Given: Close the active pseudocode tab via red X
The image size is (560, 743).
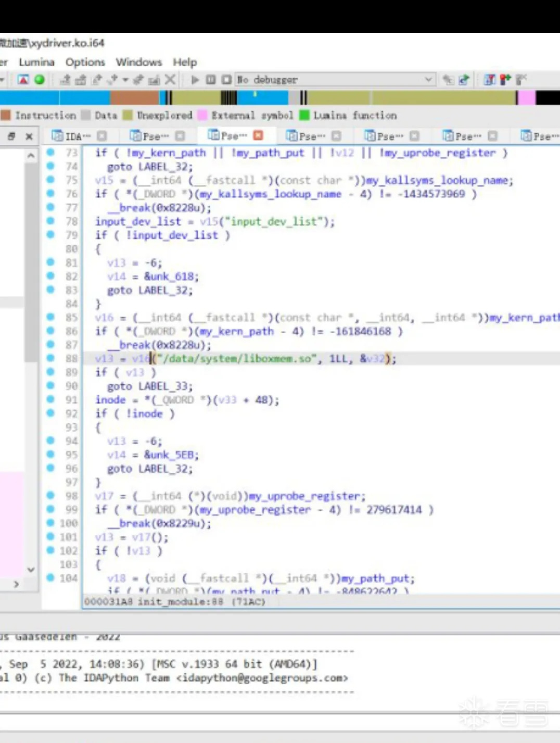Looking at the screenshot, I should (x=258, y=135).
